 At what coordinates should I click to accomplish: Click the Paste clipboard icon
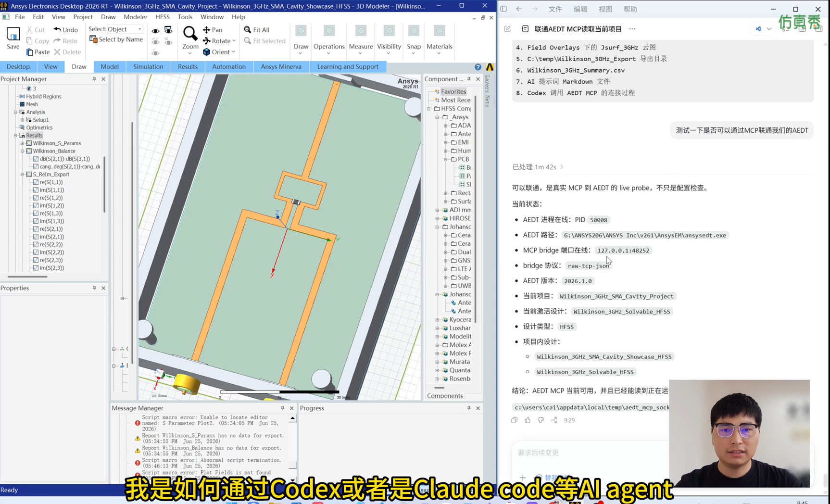click(x=30, y=52)
